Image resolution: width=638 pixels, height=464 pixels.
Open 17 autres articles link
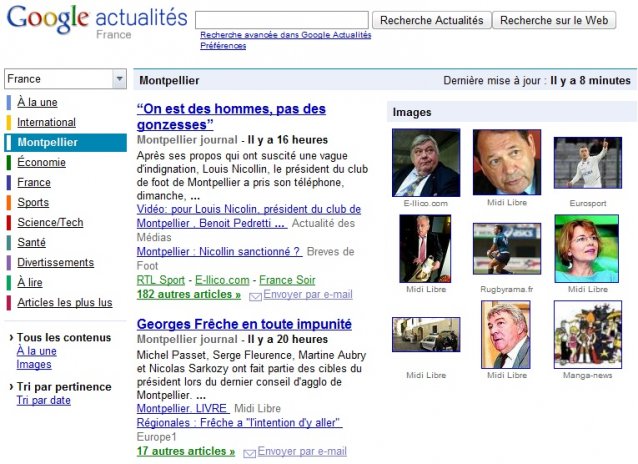tap(186, 451)
